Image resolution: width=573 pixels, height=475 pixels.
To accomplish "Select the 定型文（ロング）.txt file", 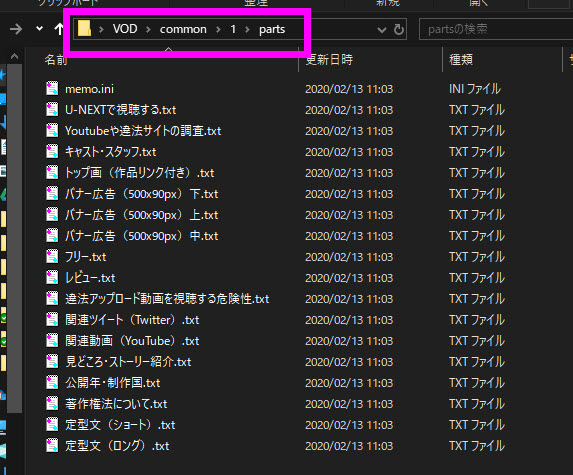I will pos(117,446).
